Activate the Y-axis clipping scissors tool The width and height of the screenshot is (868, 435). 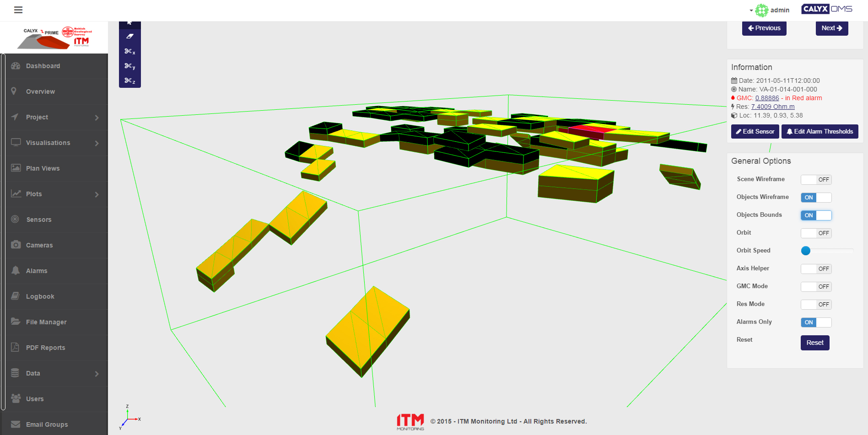[130, 66]
